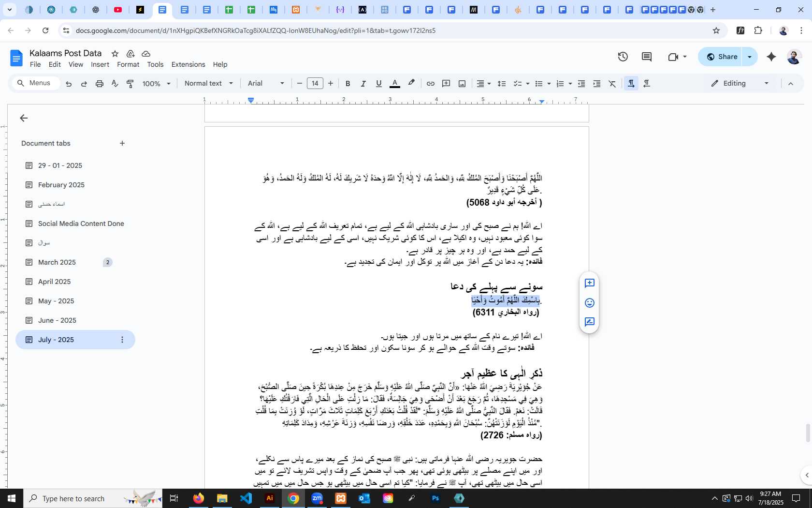Image resolution: width=812 pixels, height=508 pixels.
Task: Open VS Code from the taskbar
Action: tap(246, 498)
